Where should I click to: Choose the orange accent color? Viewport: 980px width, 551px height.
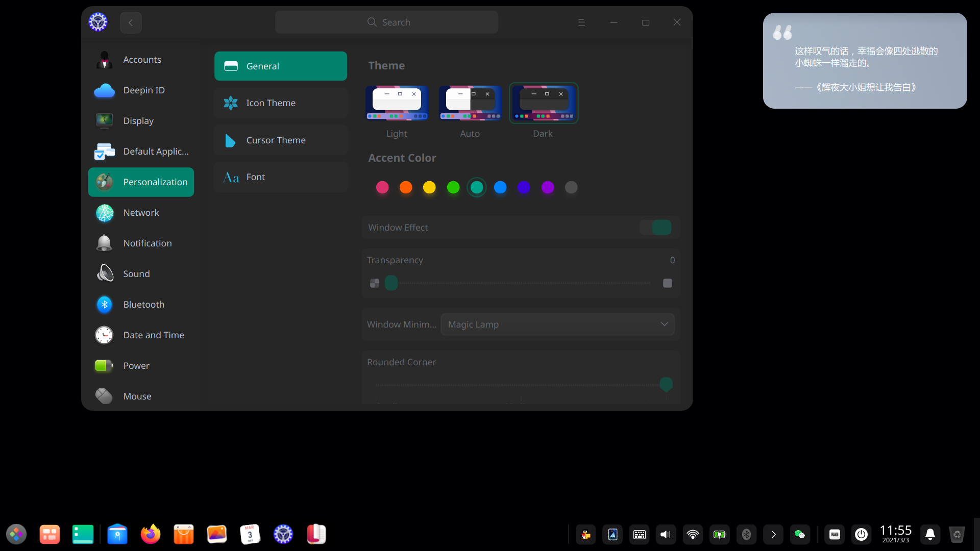406,187
